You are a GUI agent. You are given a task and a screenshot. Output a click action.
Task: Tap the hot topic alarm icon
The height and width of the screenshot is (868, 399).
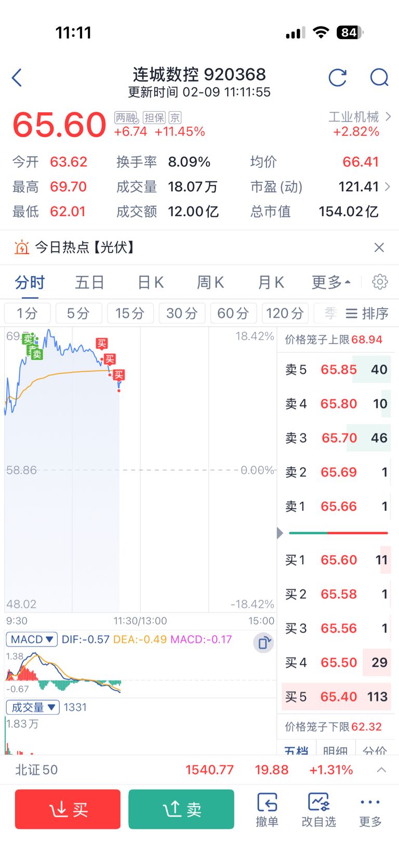pyautogui.click(x=22, y=247)
